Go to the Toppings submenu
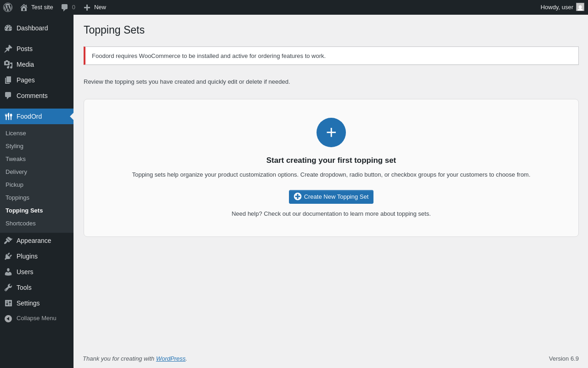The width and height of the screenshot is (588, 368). coord(17,198)
